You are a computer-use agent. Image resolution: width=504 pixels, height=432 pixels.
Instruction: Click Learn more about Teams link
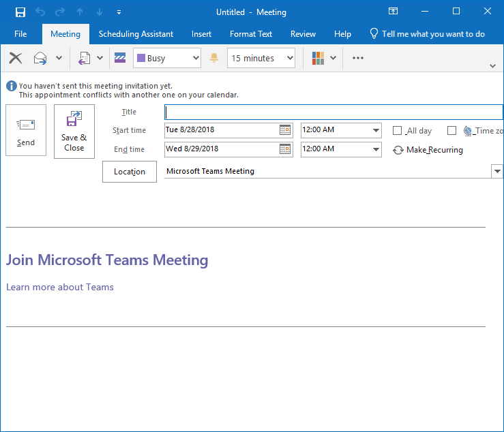[60, 287]
